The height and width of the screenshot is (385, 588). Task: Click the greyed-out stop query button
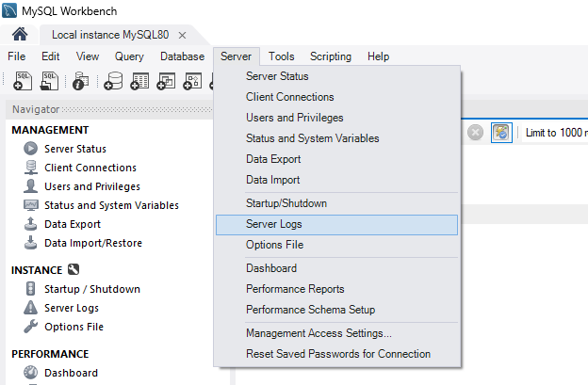point(476,133)
